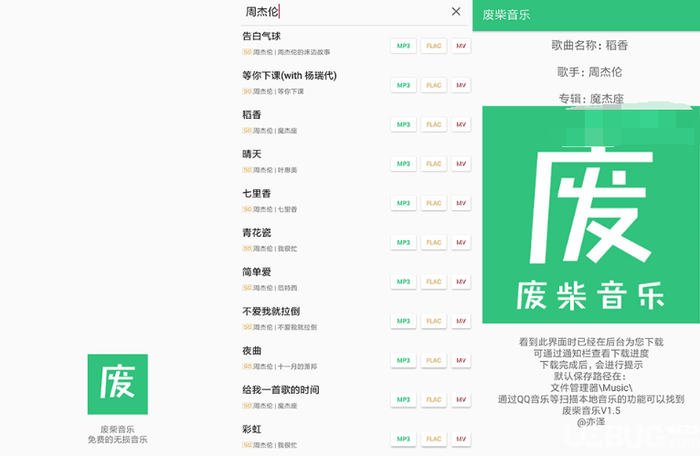Select the song title 不爱我就拉倒
Viewport: 700px width, 456px height.
(x=271, y=311)
